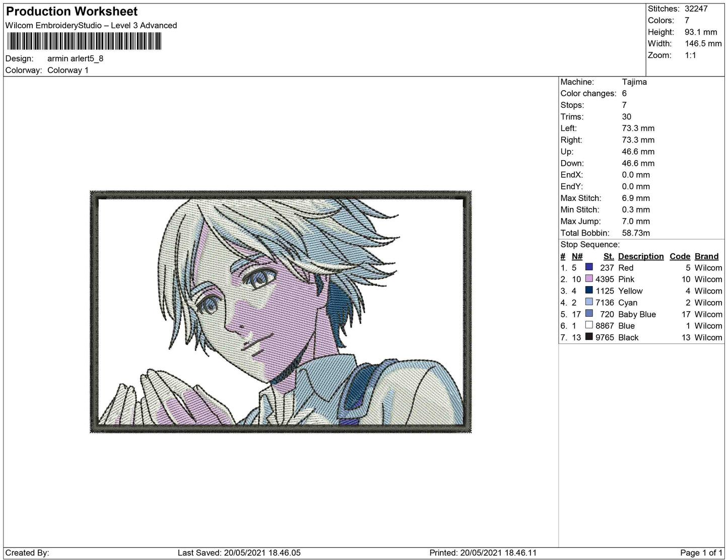Click the Max Jump value 7.0 mm

(x=636, y=221)
